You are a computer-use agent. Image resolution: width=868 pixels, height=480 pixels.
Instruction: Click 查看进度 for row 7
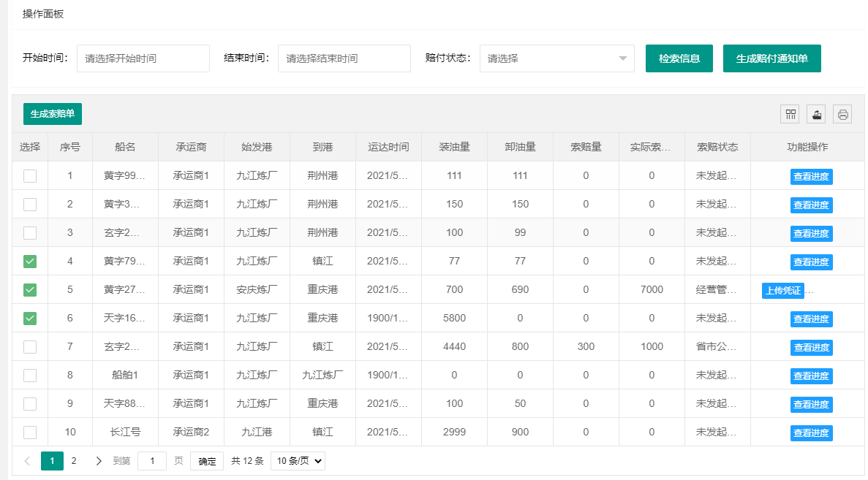[812, 348]
